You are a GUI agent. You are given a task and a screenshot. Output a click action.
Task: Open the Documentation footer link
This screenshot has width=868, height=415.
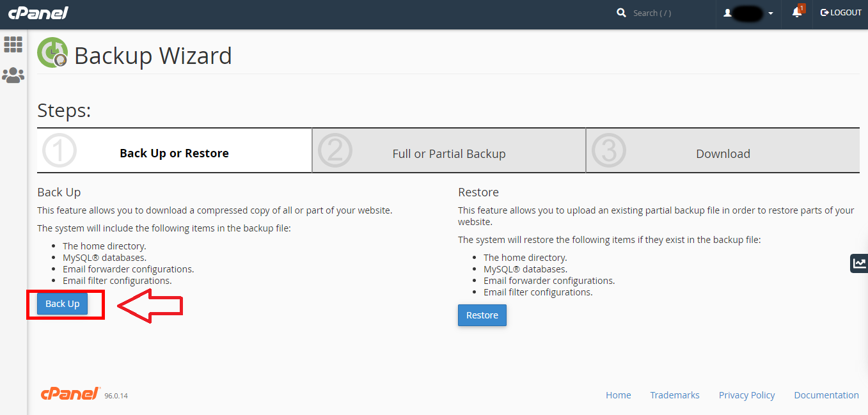click(826, 395)
